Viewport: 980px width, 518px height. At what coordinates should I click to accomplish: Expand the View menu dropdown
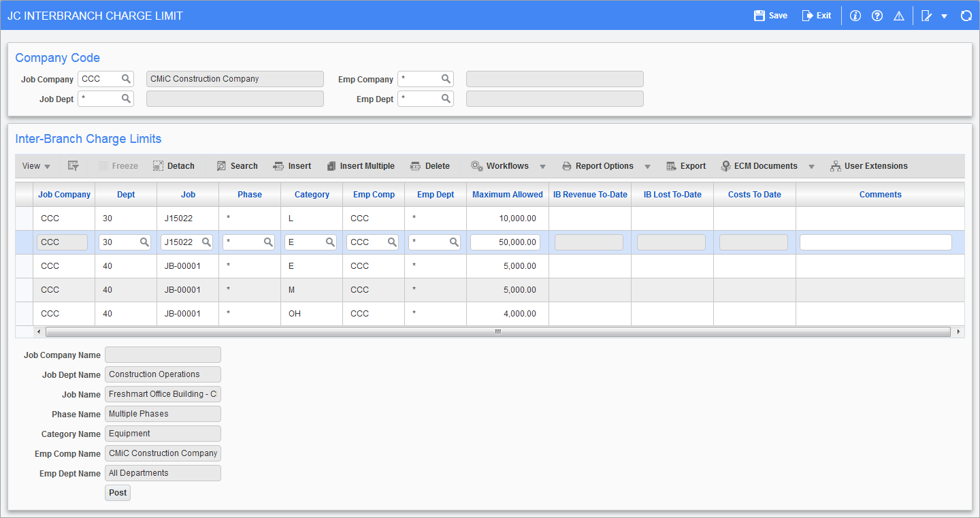coord(36,166)
